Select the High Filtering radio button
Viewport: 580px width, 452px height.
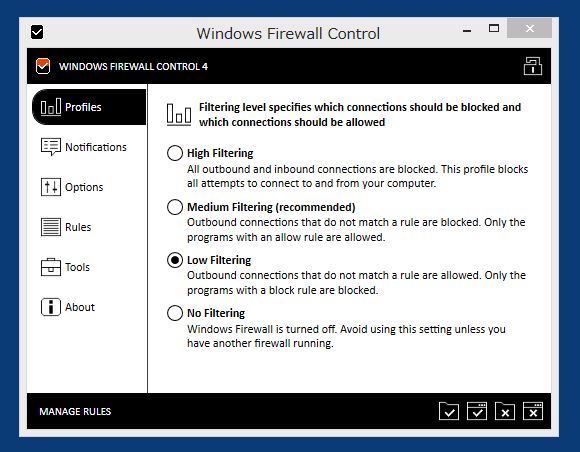pyautogui.click(x=175, y=153)
